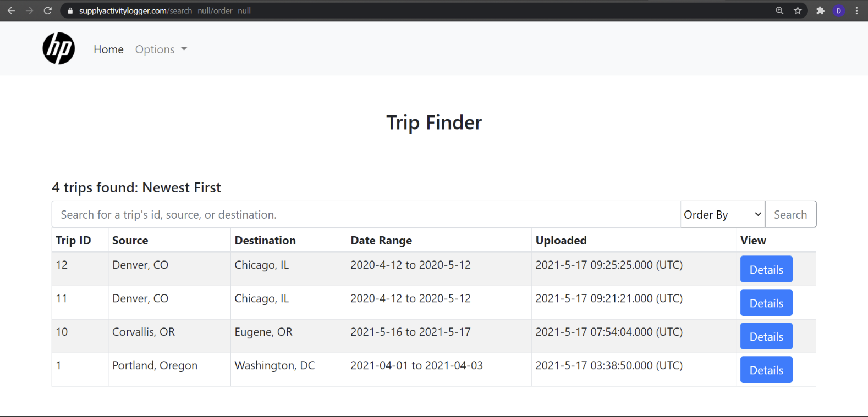Open Details for the Portland, Oregon trip
Image resolution: width=868 pixels, height=417 pixels.
(x=766, y=370)
